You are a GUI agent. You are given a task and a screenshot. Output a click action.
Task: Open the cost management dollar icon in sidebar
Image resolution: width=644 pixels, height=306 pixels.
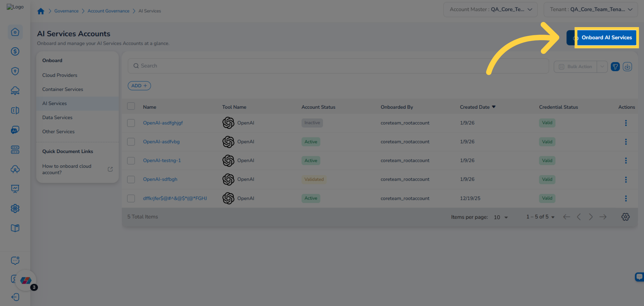(x=15, y=52)
